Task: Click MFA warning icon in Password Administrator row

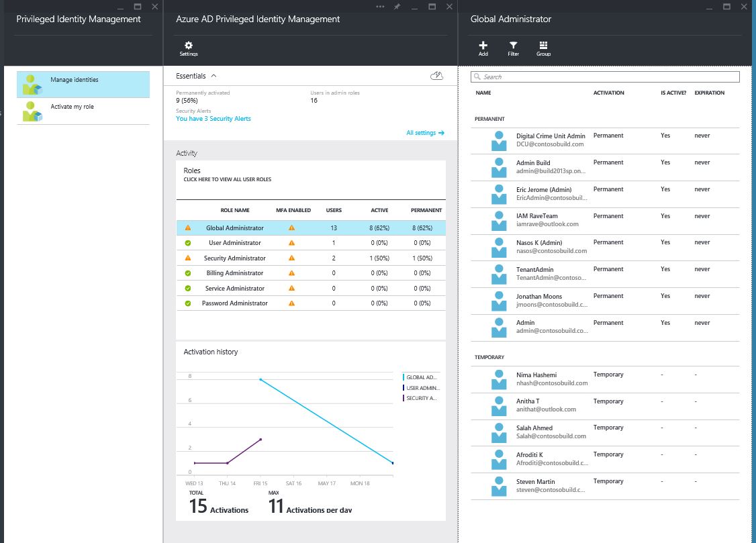Action: 291,303
